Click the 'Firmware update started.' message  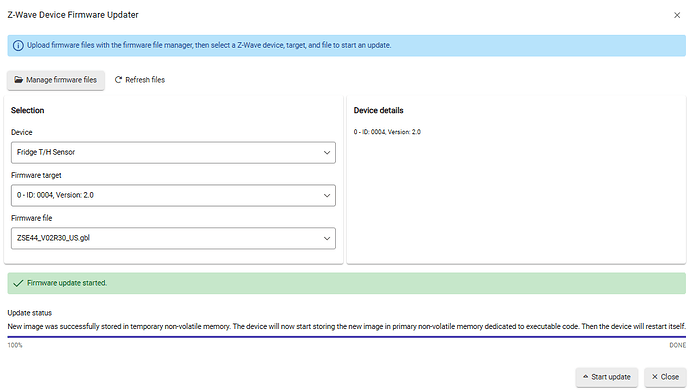[67, 283]
